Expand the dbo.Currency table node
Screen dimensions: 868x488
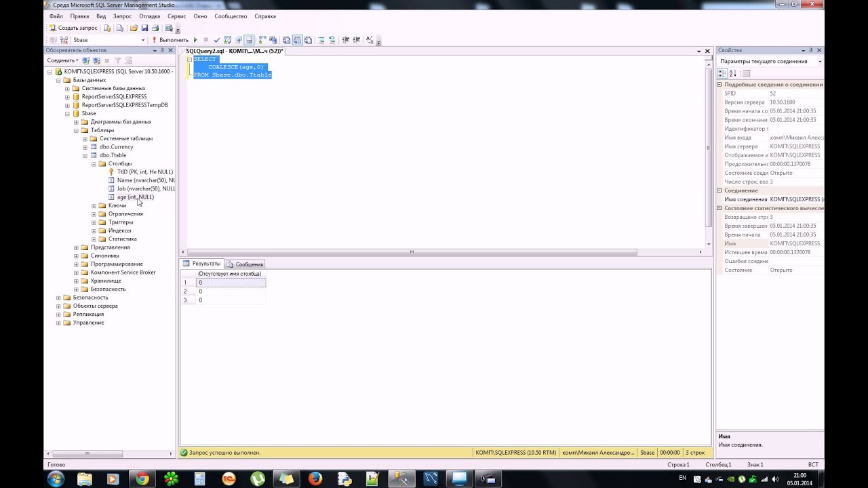[x=85, y=147]
